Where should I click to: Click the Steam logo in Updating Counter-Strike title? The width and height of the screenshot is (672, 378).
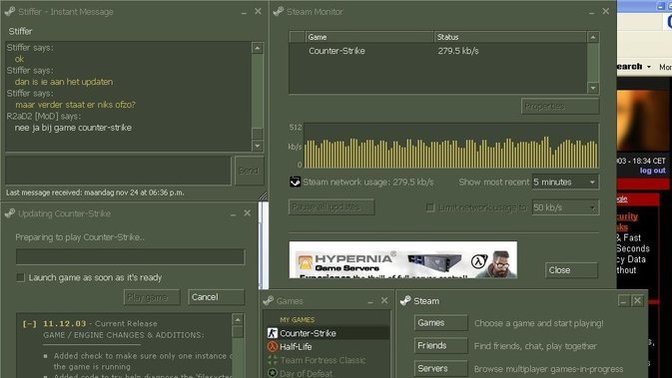point(10,213)
